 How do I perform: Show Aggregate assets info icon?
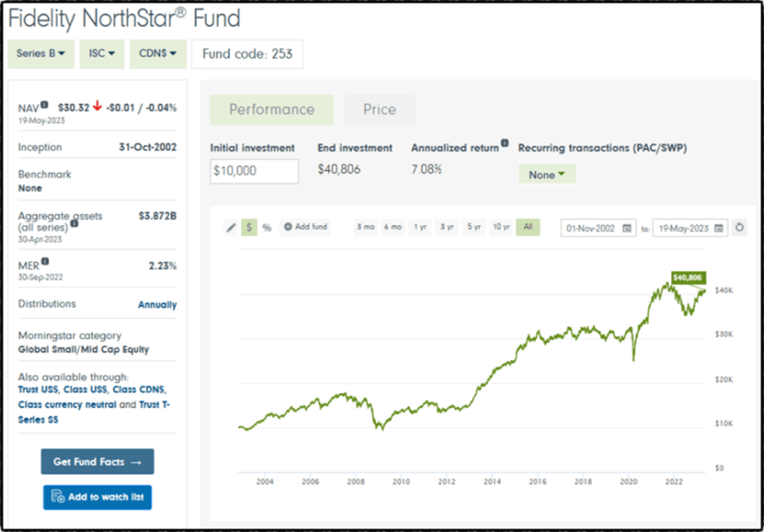coord(74,223)
